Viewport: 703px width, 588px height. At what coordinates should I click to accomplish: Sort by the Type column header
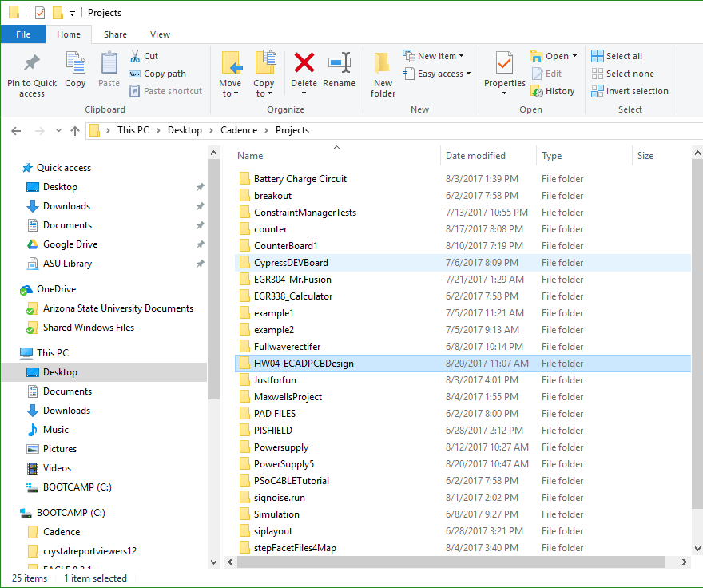click(x=551, y=156)
